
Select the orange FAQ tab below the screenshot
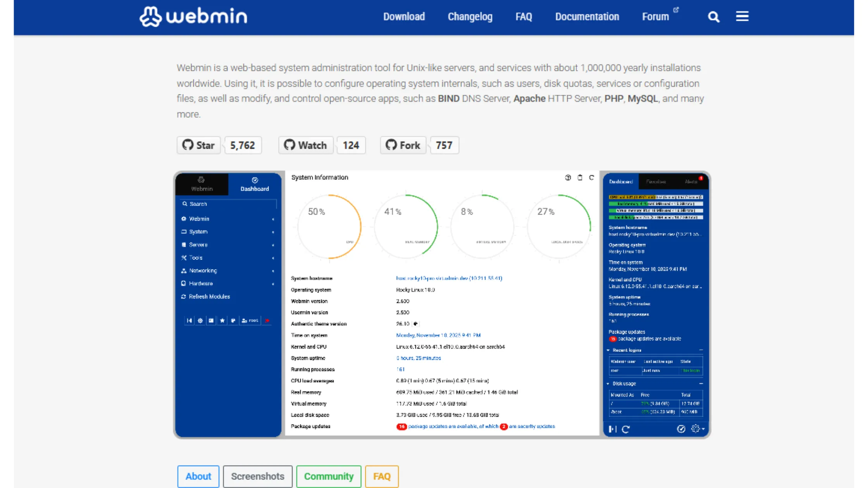[382, 476]
